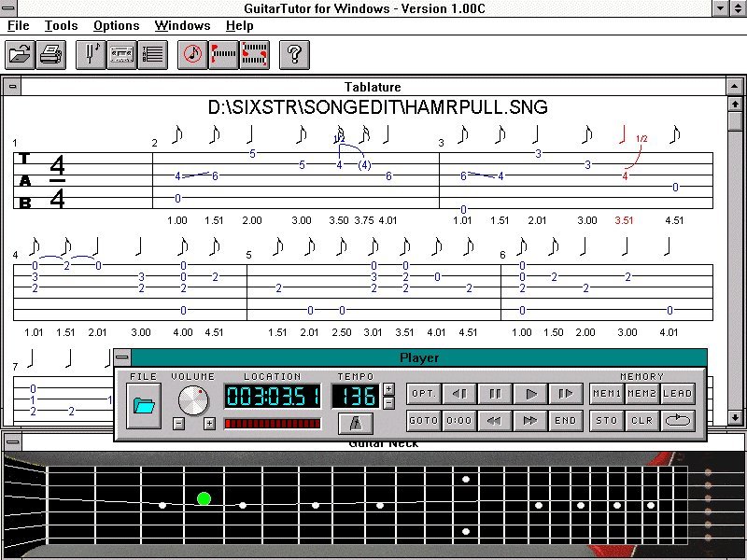
Task: Open main application control menu
Action: (8, 7)
